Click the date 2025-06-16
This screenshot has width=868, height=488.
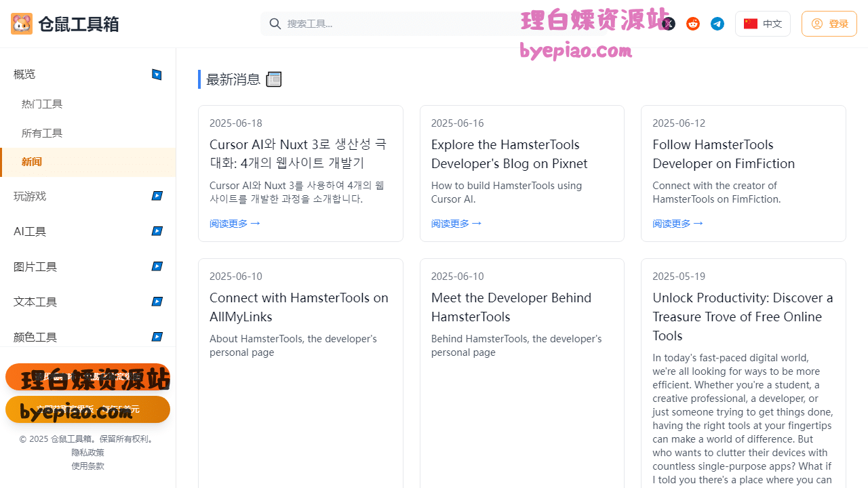[458, 123]
